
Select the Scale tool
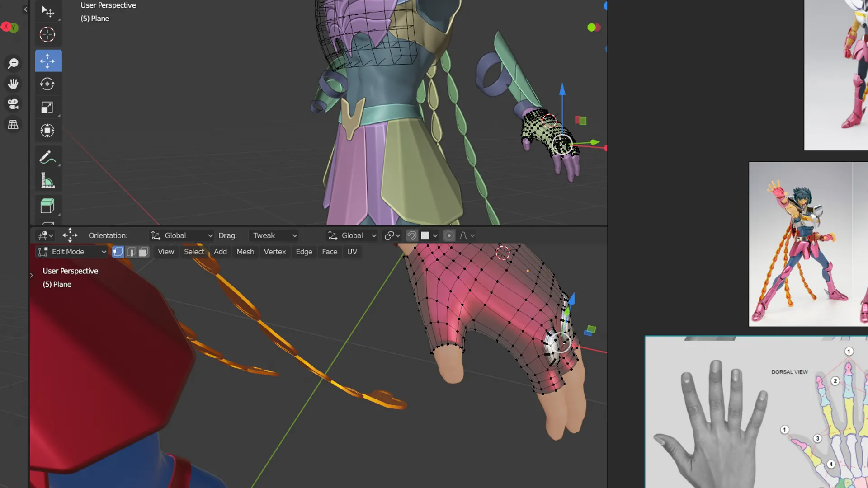tap(47, 108)
